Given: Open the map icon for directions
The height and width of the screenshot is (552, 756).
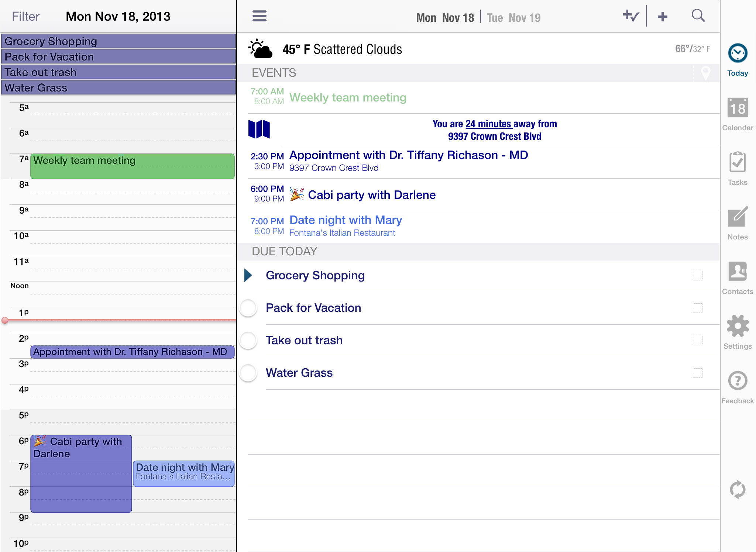Looking at the screenshot, I should coord(259,129).
